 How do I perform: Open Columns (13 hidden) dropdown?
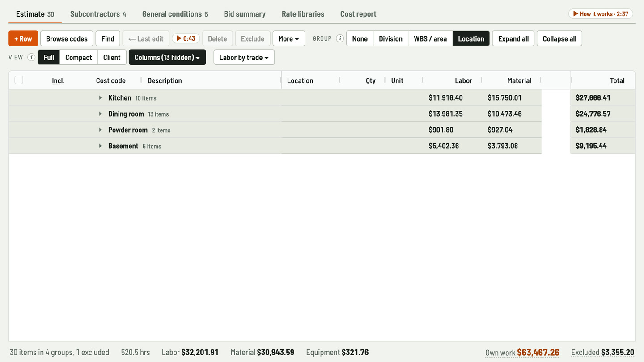[x=167, y=57]
